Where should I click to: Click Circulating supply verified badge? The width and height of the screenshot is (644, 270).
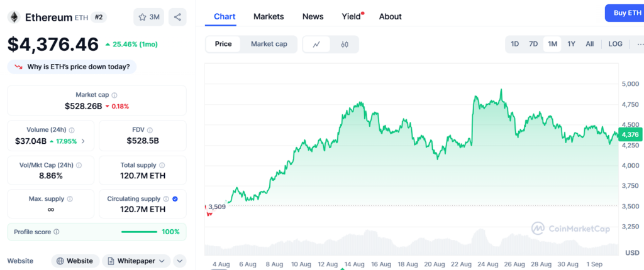[175, 199]
